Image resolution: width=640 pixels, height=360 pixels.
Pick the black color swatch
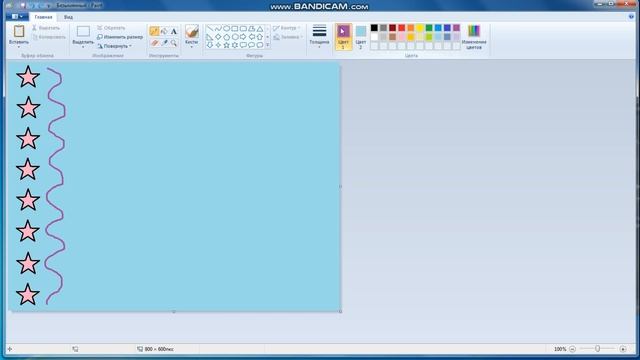(x=374, y=28)
